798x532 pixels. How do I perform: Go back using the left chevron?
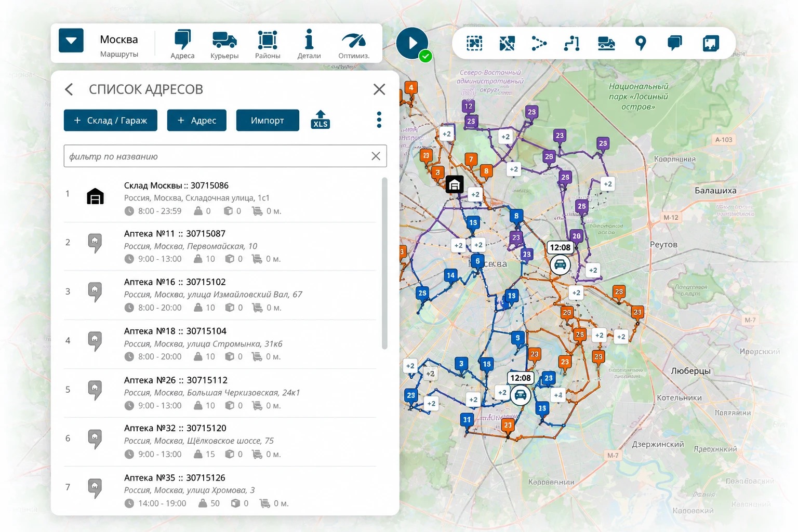coord(69,89)
